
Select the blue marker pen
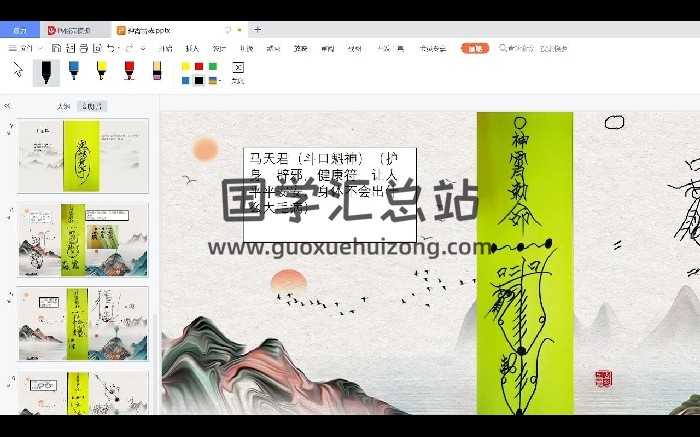point(74,71)
